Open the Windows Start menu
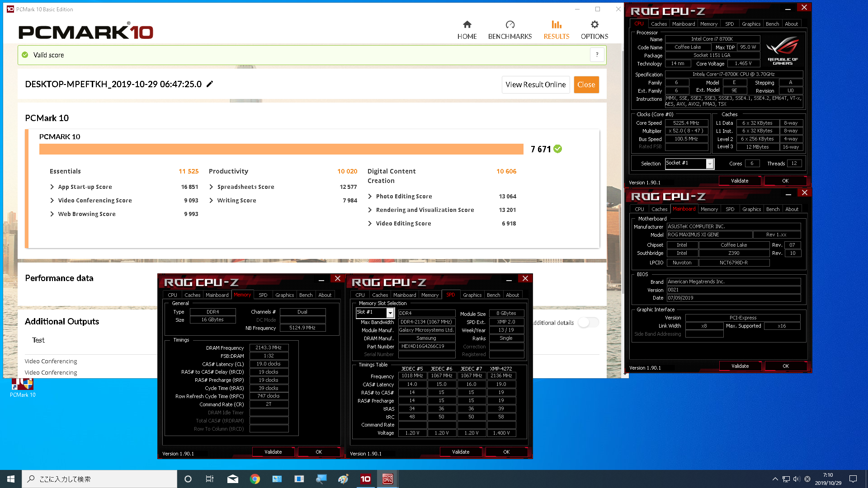The height and width of the screenshot is (488, 868). (11, 479)
